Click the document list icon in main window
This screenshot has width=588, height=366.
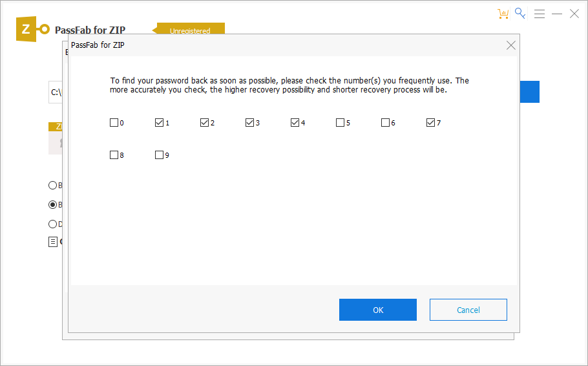coord(53,242)
